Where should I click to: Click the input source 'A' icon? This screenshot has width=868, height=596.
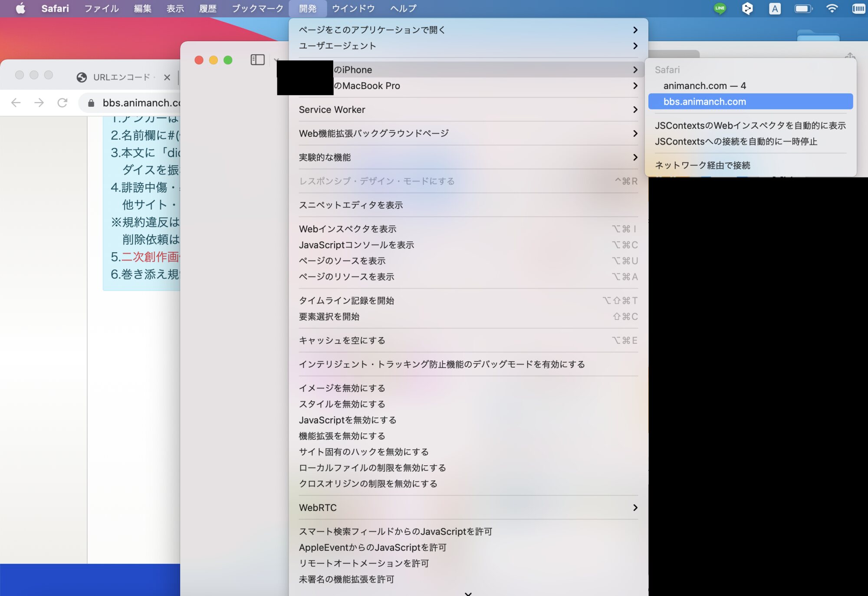[x=775, y=8]
